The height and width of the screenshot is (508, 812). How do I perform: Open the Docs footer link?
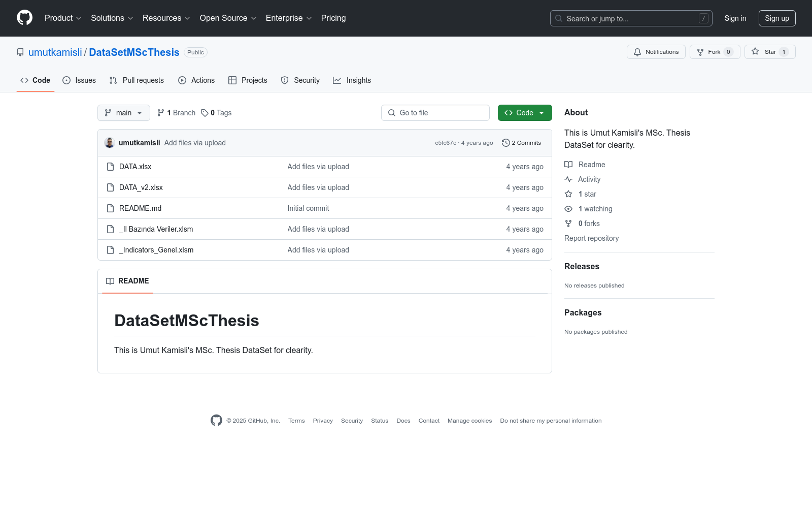(x=403, y=421)
